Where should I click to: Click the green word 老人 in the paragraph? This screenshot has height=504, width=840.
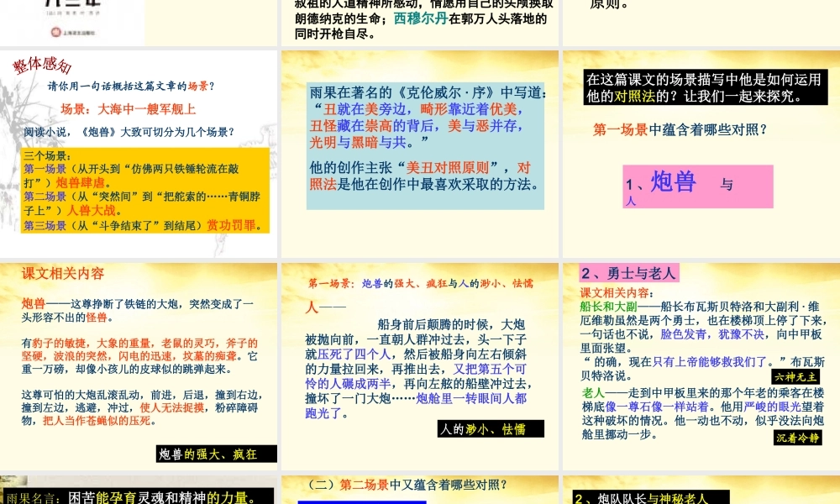pos(593,392)
